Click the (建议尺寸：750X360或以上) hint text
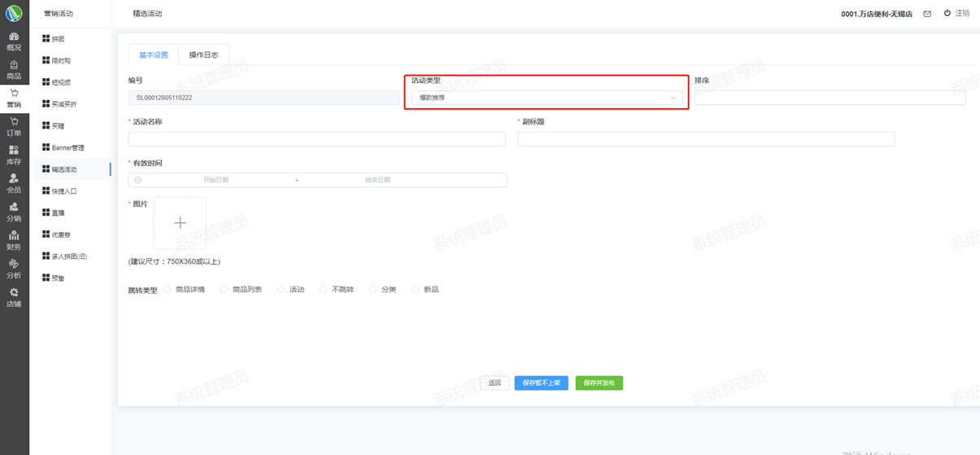This screenshot has height=455, width=980. pyautogui.click(x=174, y=262)
